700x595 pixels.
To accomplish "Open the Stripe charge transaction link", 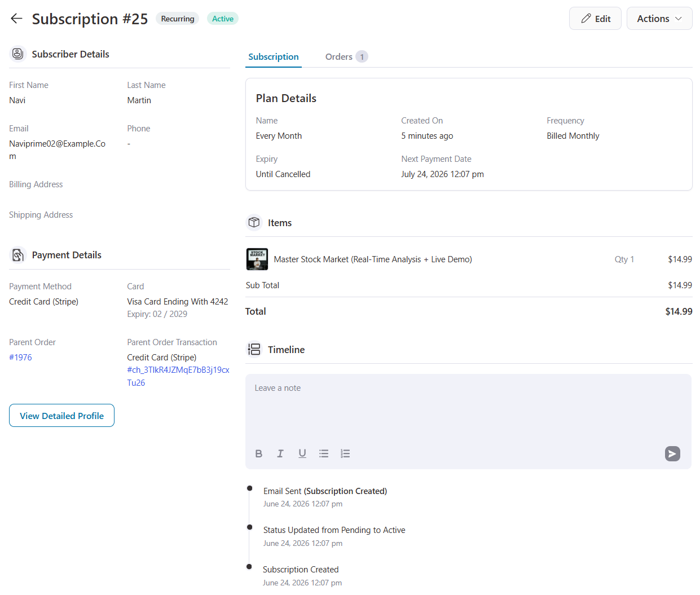I will pos(178,376).
